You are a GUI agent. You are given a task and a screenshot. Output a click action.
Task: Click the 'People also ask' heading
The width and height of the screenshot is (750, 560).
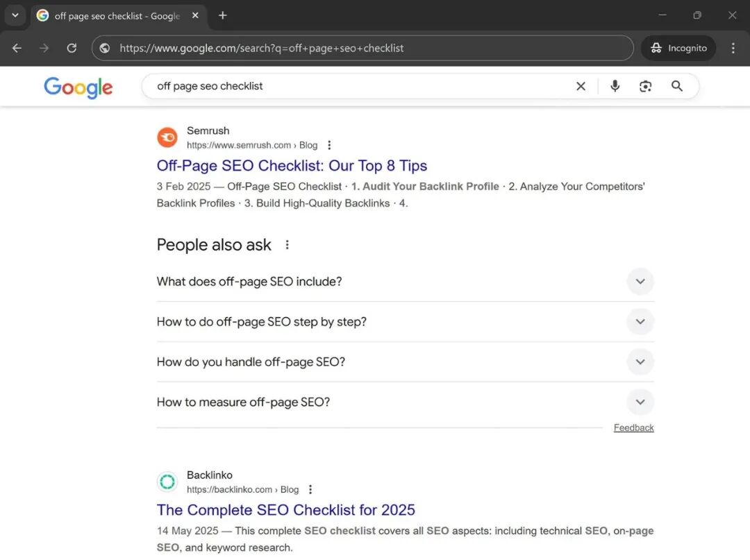(x=214, y=245)
